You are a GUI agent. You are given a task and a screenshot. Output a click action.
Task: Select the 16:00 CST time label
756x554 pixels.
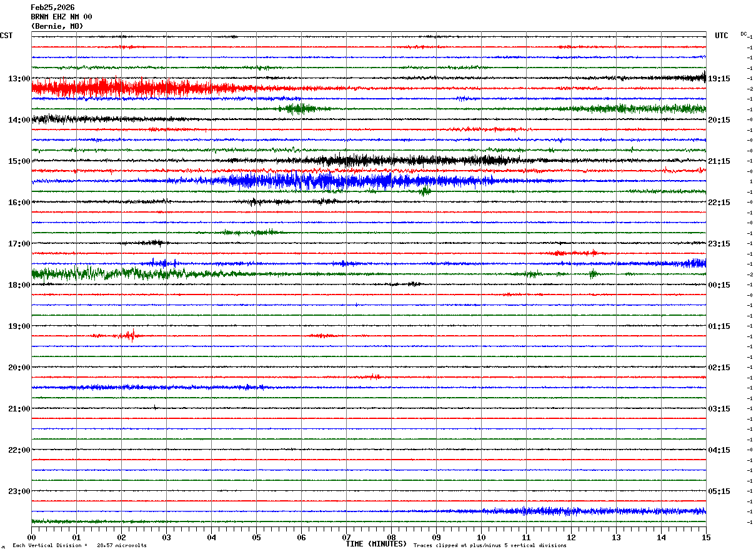19,203
